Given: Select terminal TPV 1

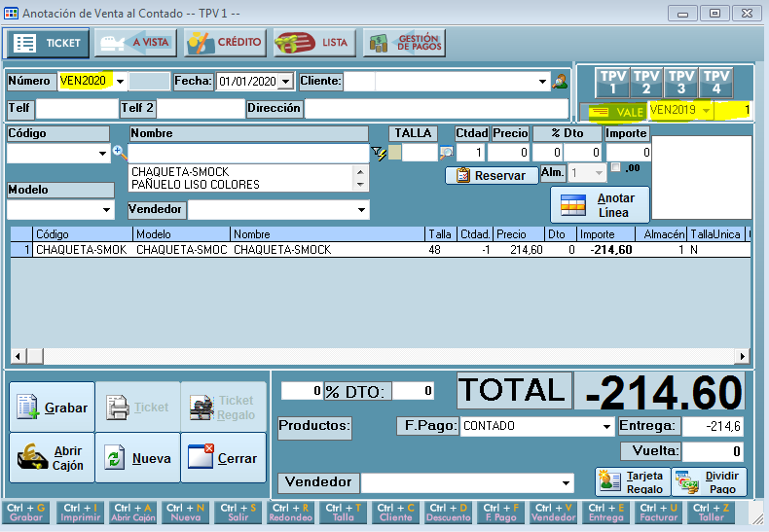Looking at the screenshot, I should click(613, 82).
